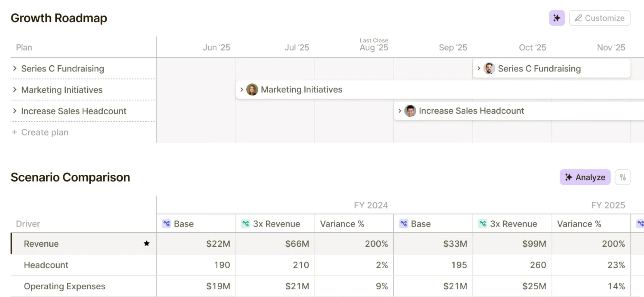The width and height of the screenshot is (644, 297).
Task: Click the 3x Revenue scenario icon under FY 2024
Action: [x=246, y=224]
